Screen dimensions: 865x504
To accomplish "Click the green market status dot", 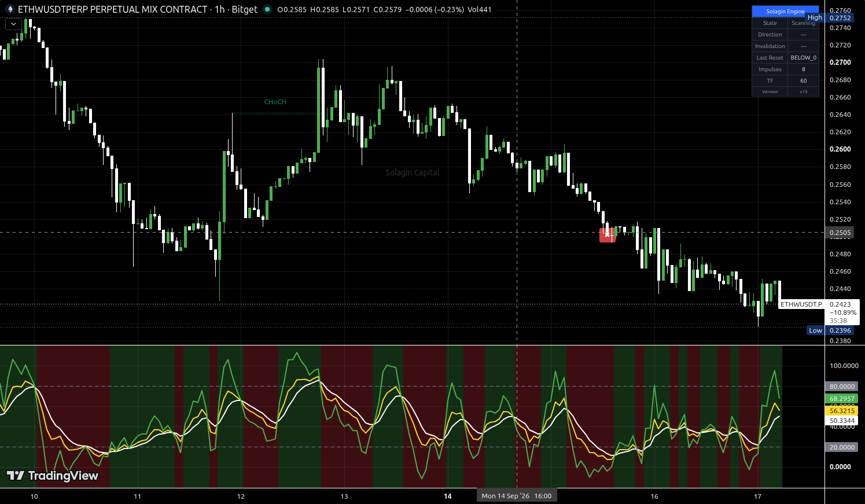I will [x=267, y=9].
